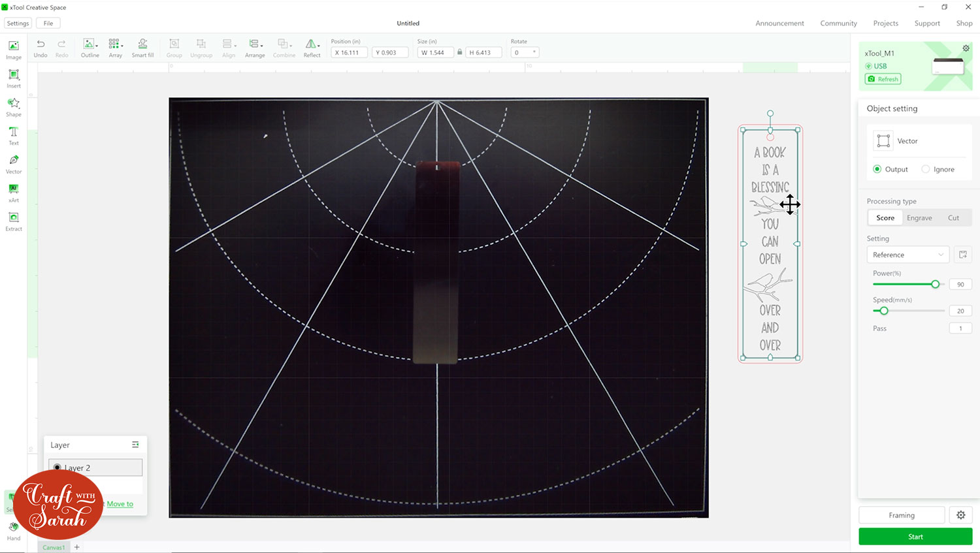980x553 pixels.
Task: Add a new canvas with plus button
Action: click(77, 547)
